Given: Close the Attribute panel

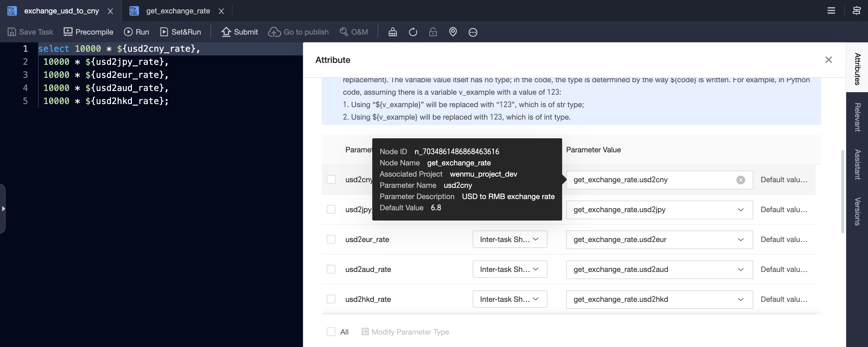Looking at the screenshot, I should click(x=828, y=60).
